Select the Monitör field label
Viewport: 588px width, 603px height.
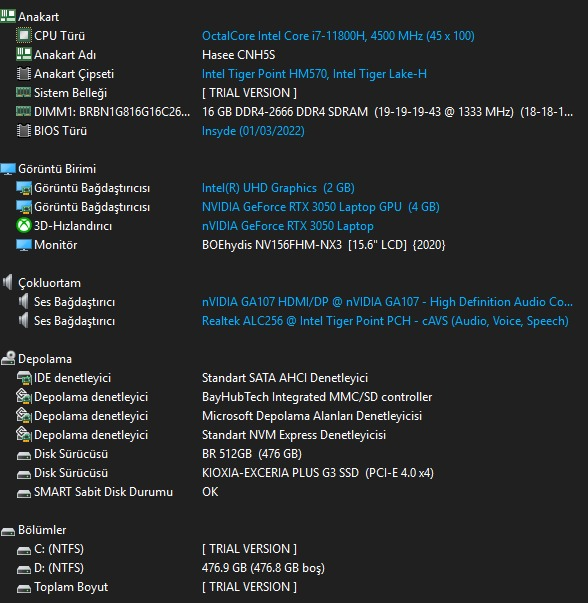click(x=56, y=245)
